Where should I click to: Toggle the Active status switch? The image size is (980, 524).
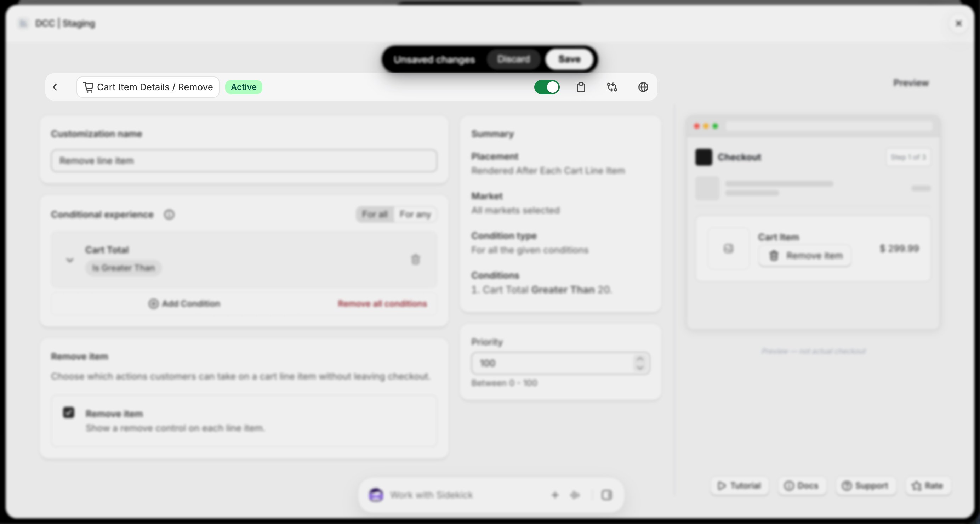point(547,87)
